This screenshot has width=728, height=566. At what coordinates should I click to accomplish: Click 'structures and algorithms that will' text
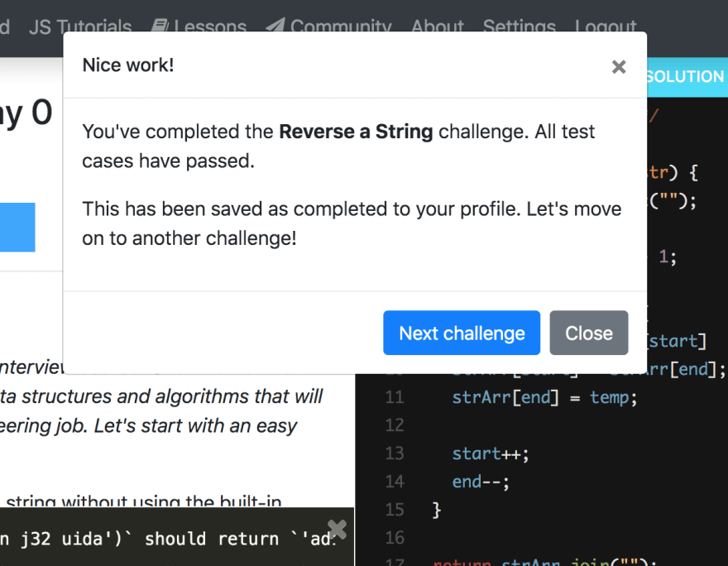click(172, 397)
